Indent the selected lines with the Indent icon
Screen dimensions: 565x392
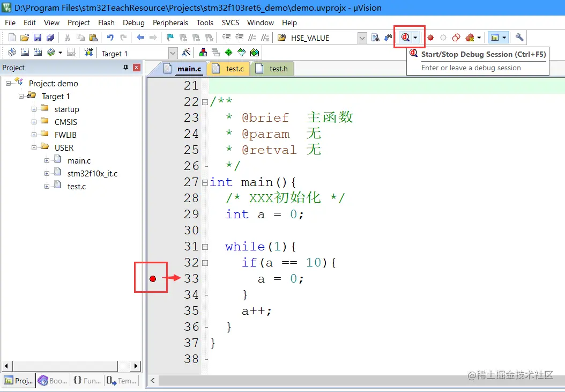tap(226, 38)
